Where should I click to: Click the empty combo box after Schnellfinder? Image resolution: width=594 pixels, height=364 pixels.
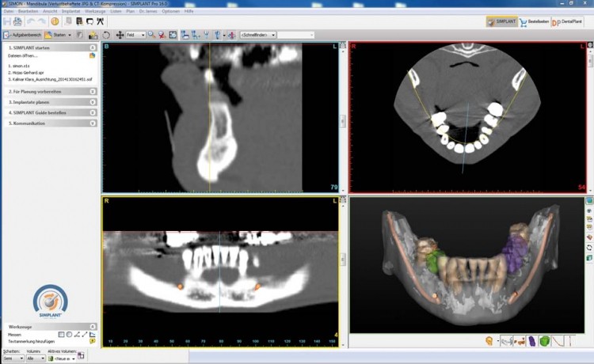pyautogui.click(x=296, y=35)
